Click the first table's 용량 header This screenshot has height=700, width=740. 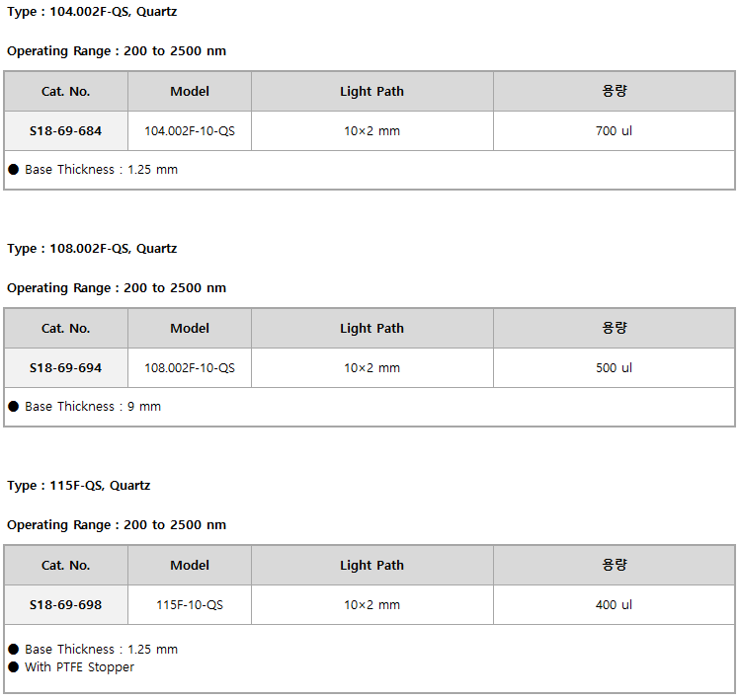[614, 91]
